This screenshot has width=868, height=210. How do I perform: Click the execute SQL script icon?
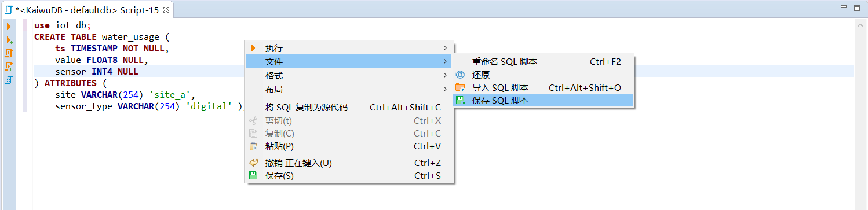[9, 53]
